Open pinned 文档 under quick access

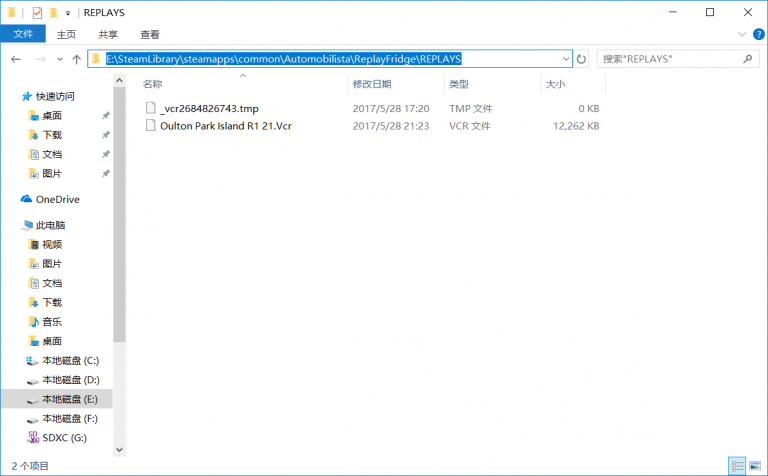click(x=52, y=154)
